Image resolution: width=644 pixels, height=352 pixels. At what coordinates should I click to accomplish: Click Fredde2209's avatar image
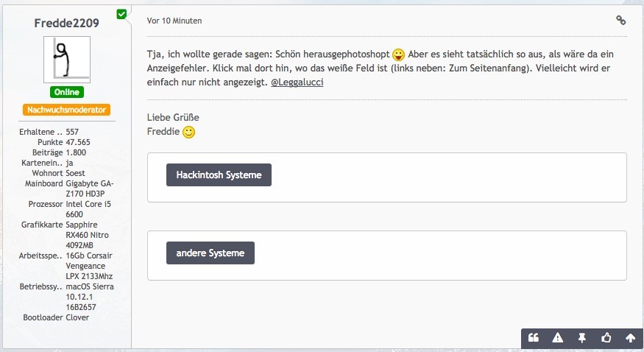(67, 60)
